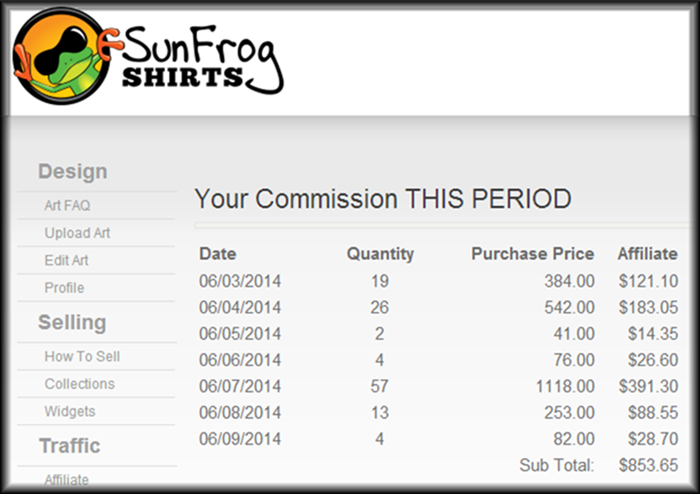Open the Widgets link

pos(70,411)
